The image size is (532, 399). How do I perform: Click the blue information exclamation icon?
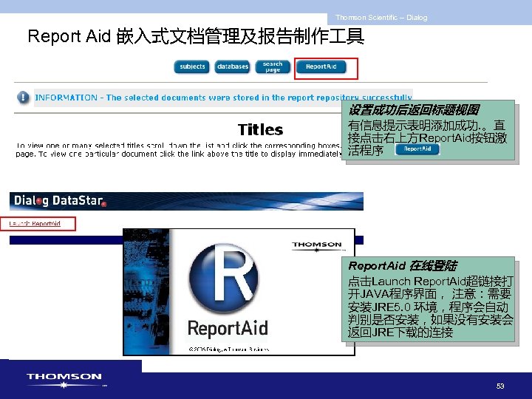pos(23,98)
